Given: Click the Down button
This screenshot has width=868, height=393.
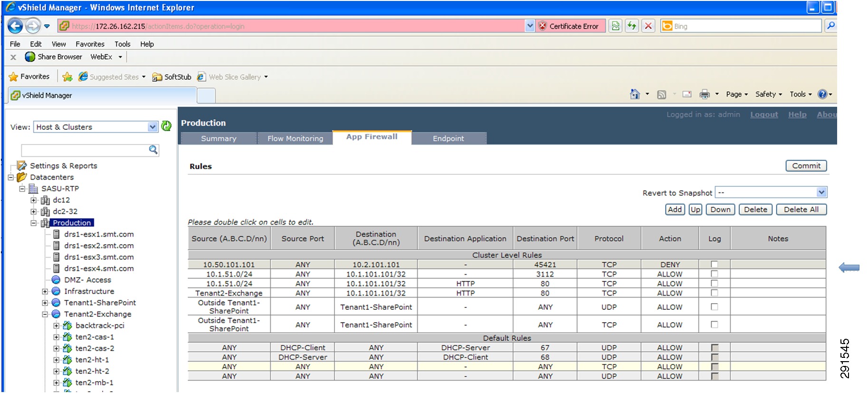Looking at the screenshot, I should 721,210.
